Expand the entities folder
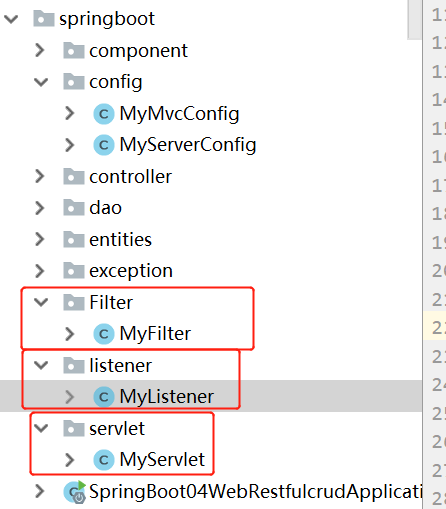Screen dimensions: 446x509 tap(40, 239)
